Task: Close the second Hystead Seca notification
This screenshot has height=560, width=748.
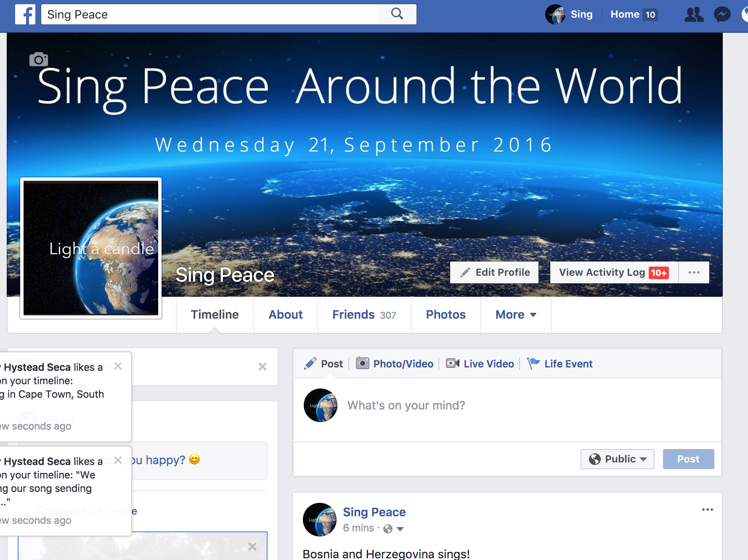Action: (x=118, y=460)
